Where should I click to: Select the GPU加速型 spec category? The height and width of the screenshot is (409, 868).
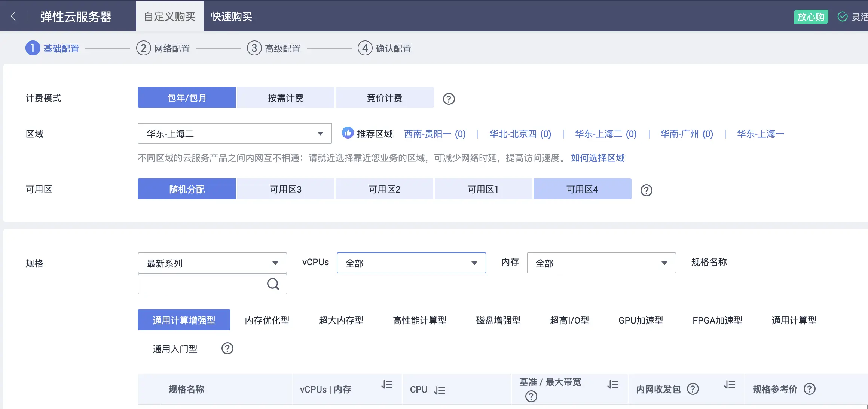coord(640,320)
